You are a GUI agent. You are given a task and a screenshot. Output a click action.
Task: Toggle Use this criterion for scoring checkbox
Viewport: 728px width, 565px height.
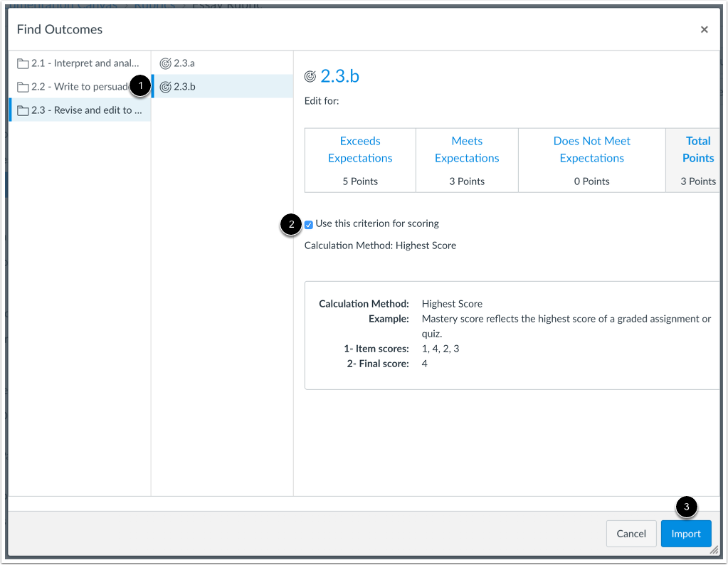click(x=309, y=225)
